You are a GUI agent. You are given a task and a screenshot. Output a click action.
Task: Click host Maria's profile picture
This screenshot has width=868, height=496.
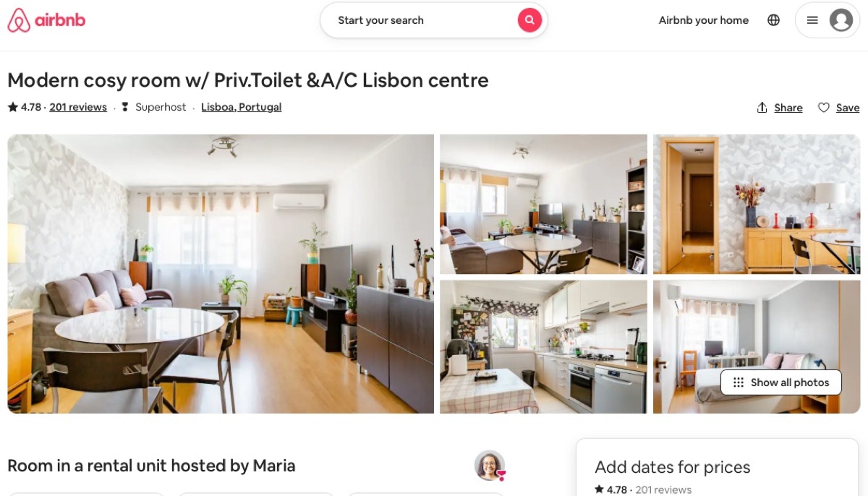pos(490,466)
